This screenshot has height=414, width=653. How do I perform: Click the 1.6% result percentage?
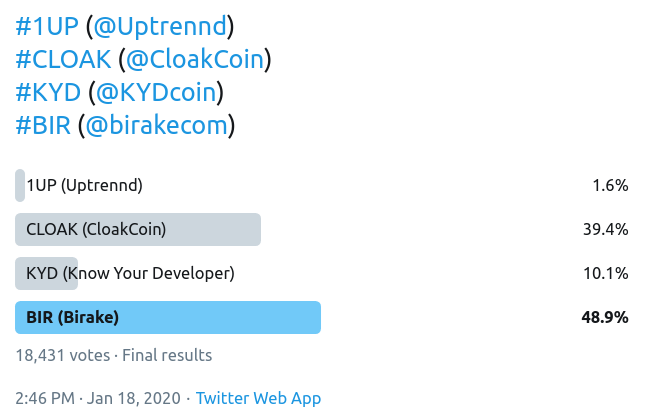[x=610, y=185]
